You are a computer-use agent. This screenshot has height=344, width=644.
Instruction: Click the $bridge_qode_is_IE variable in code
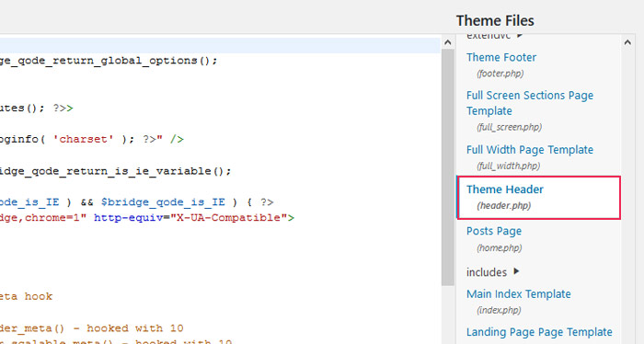click(x=163, y=202)
